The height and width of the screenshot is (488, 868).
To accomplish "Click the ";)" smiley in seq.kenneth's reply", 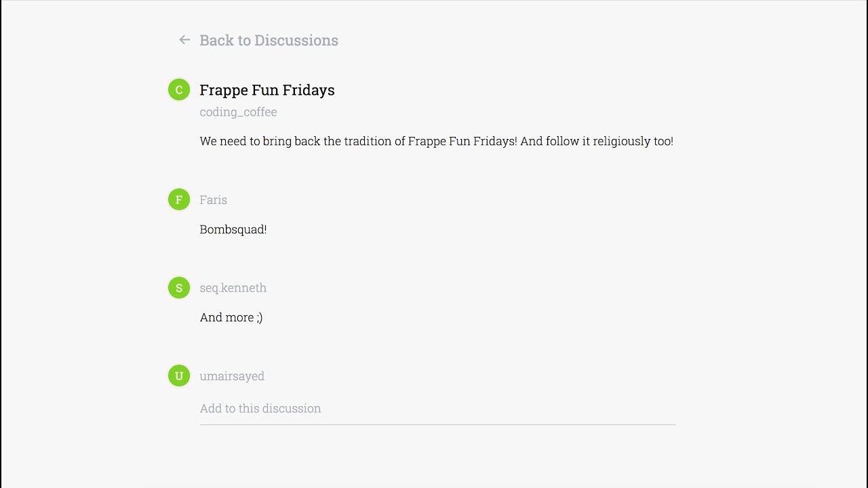I will 259,318.
